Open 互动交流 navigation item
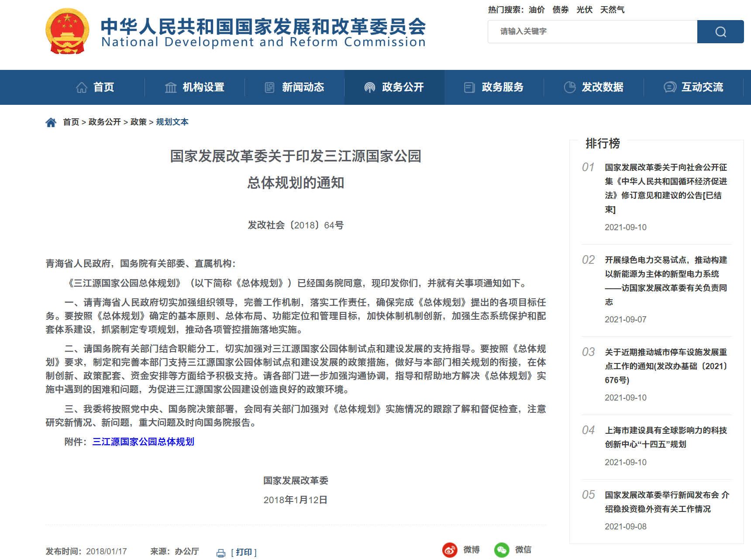 694,87
